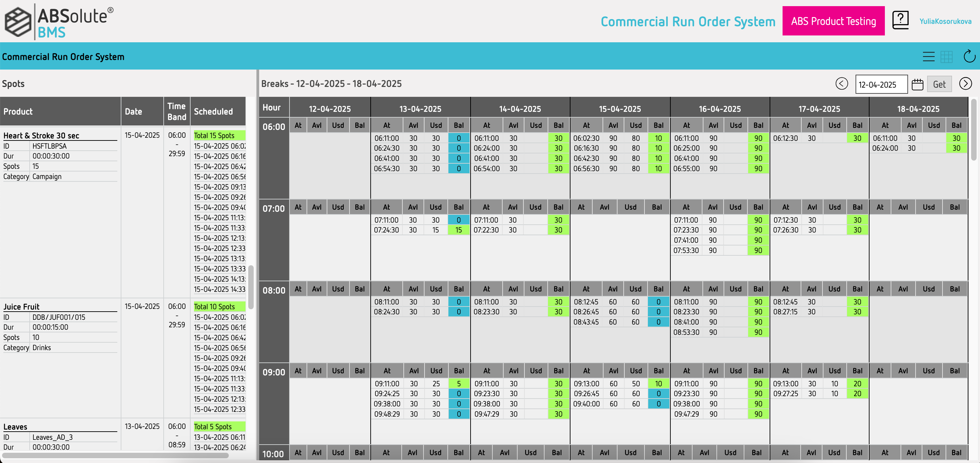Select the 10:00 hour row label
The height and width of the screenshot is (463, 980).
(273, 454)
